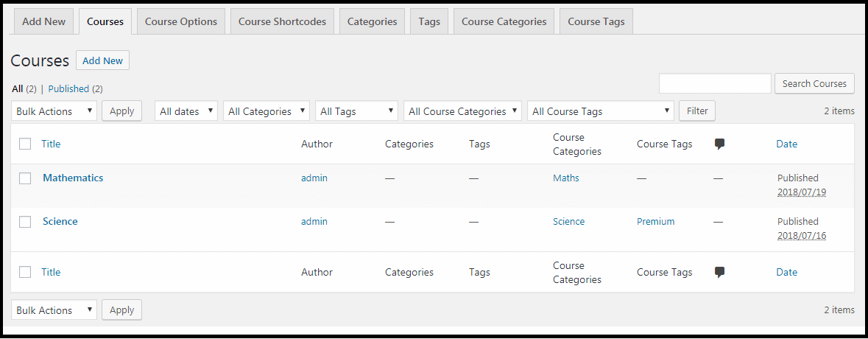The image size is (868, 339).
Task: Tick the Science course checkbox
Action: point(25,222)
